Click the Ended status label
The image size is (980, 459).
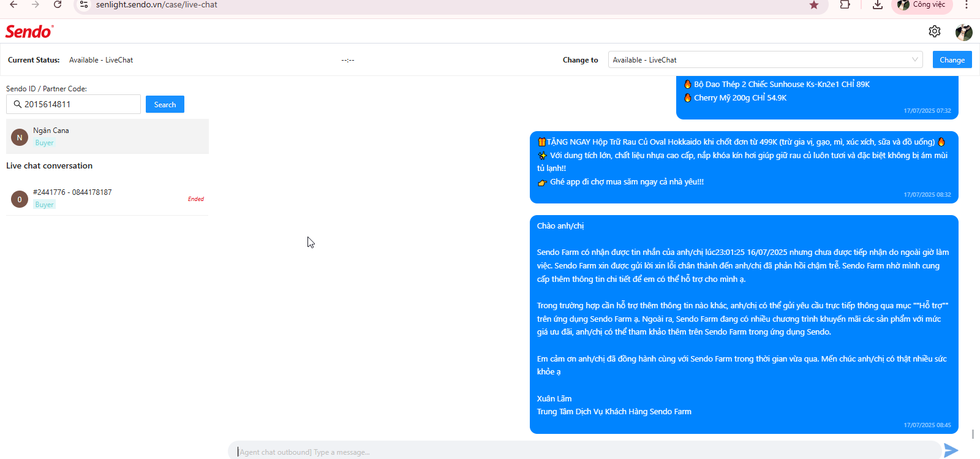pyautogui.click(x=196, y=199)
